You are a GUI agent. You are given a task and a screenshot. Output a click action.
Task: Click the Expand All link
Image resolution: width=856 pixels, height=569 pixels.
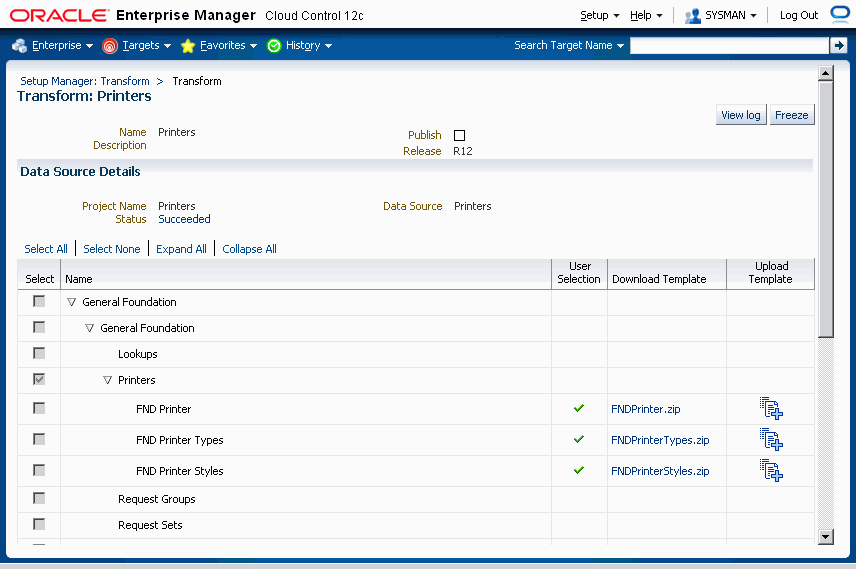181,249
